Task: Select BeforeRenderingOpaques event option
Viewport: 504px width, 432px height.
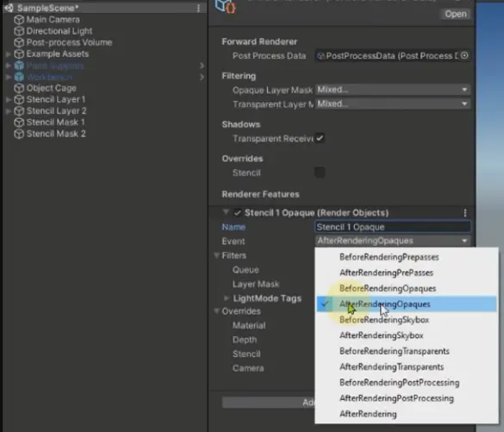Action: point(407,289)
